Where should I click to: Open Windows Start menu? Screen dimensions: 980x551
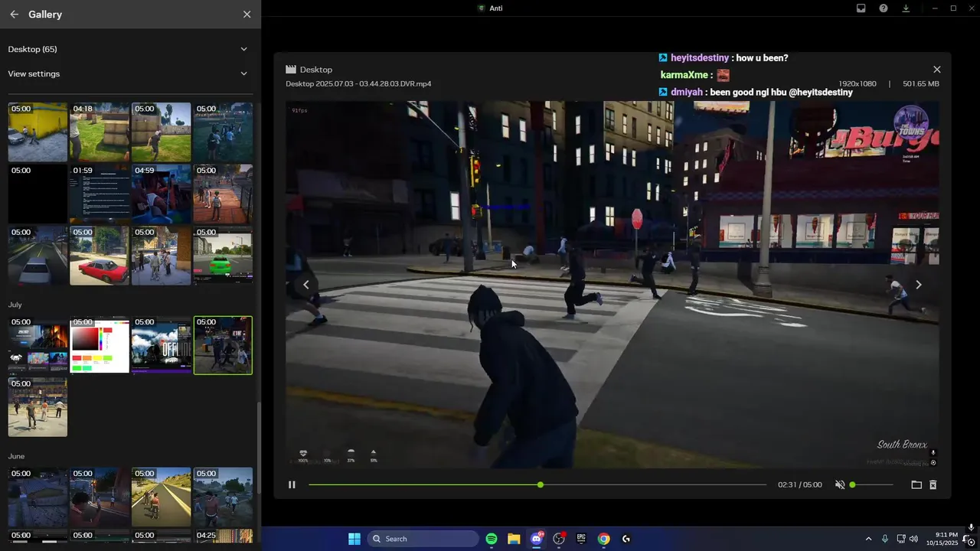(x=354, y=539)
